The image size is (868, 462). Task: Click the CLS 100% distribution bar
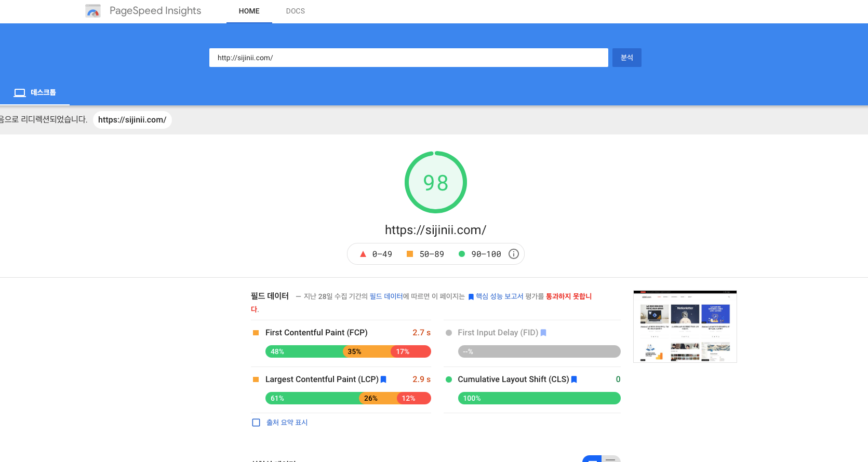click(x=539, y=398)
